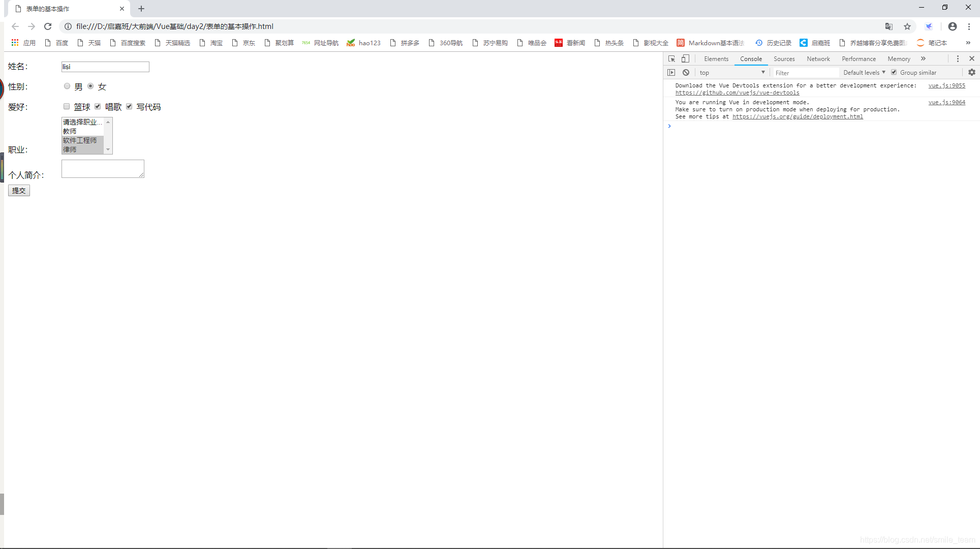Open source link vue.js:9064
The height and width of the screenshot is (549, 980).
click(946, 102)
